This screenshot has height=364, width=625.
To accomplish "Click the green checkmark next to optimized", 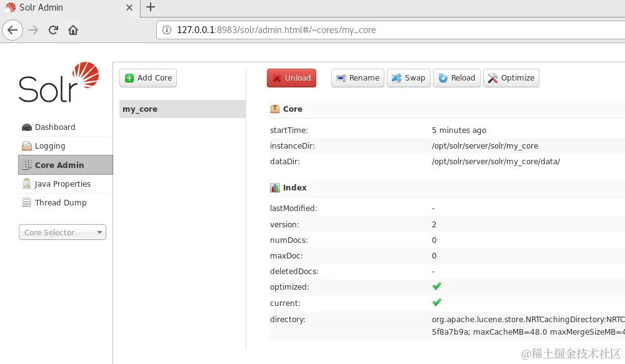I will pos(436,286).
